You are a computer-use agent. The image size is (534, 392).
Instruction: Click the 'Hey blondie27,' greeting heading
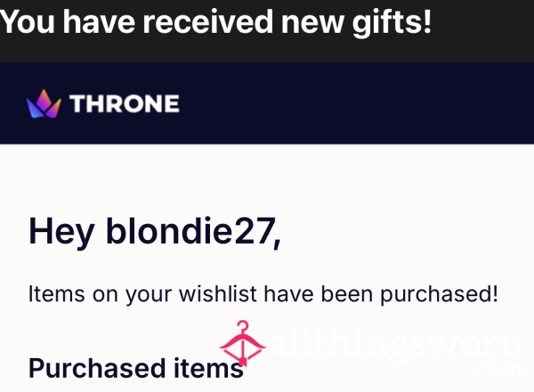(x=155, y=232)
